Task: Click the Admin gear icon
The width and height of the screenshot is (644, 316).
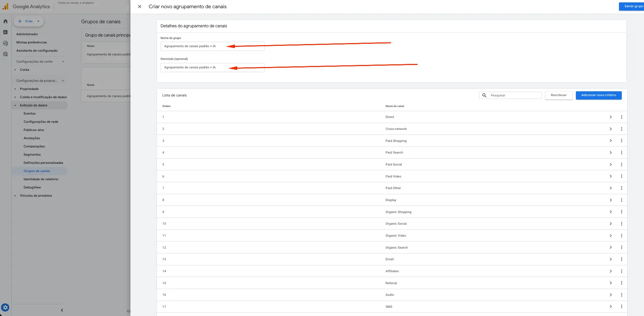Action: pyautogui.click(x=5, y=307)
